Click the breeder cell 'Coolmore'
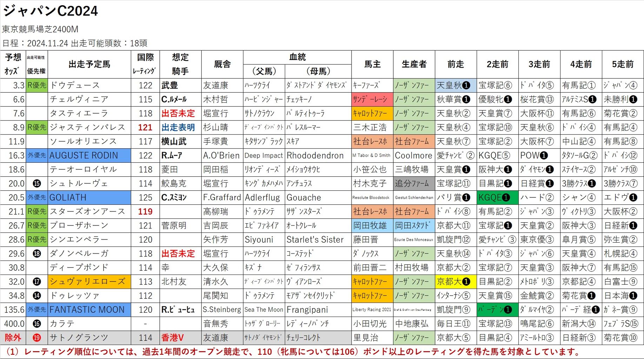Image resolution: width=644 pixels, height=359 pixels. click(414, 155)
